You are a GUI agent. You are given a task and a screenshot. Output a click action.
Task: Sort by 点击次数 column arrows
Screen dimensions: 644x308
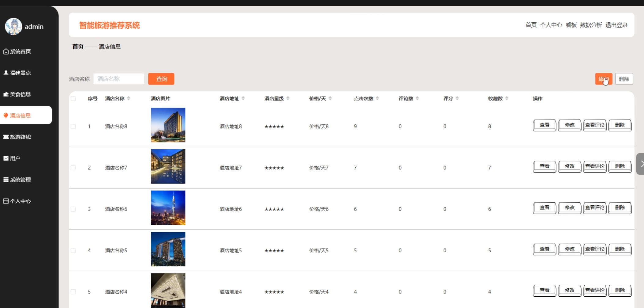[x=377, y=98]
